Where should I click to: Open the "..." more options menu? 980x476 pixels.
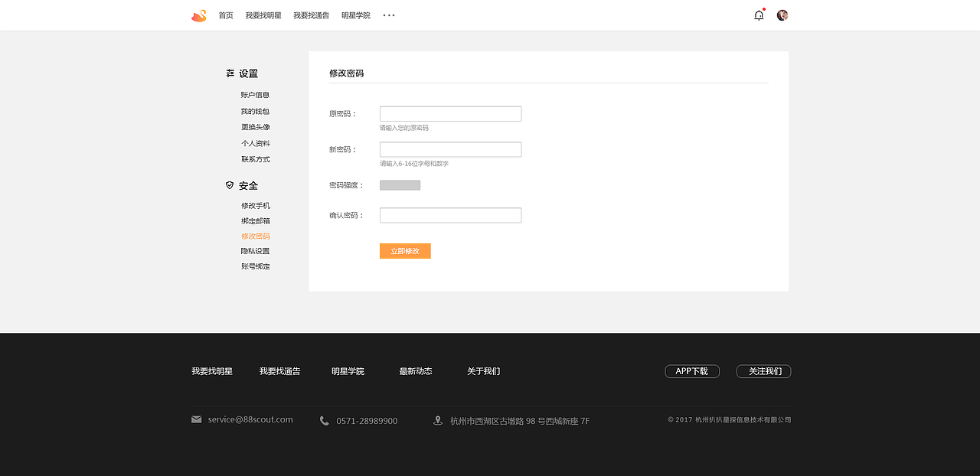coord(388,15)
